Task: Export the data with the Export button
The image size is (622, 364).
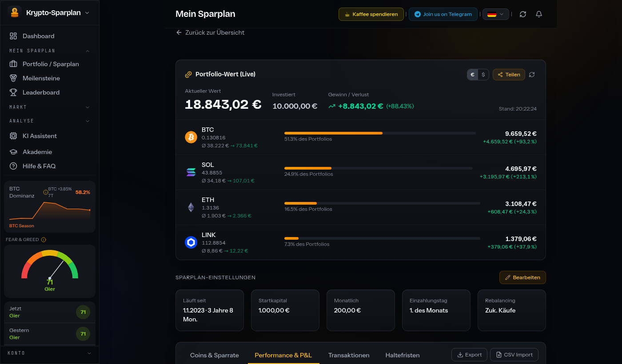Action: [x=469, y=355]
